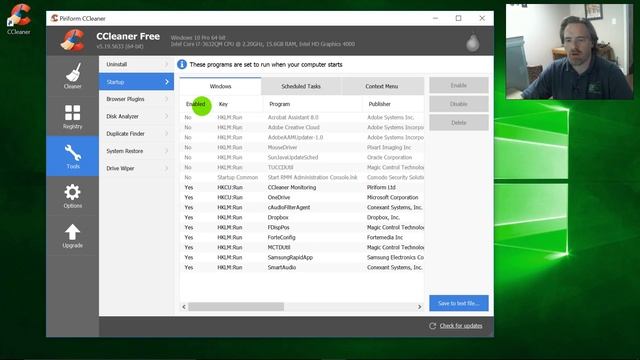Expand the Uninstall chevron arrow
Screen dimensions: 640x360
[167, 64]
